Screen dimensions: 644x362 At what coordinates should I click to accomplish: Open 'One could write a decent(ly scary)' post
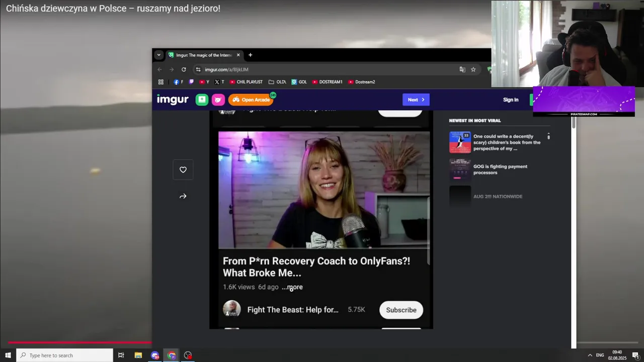click(507, 142)
